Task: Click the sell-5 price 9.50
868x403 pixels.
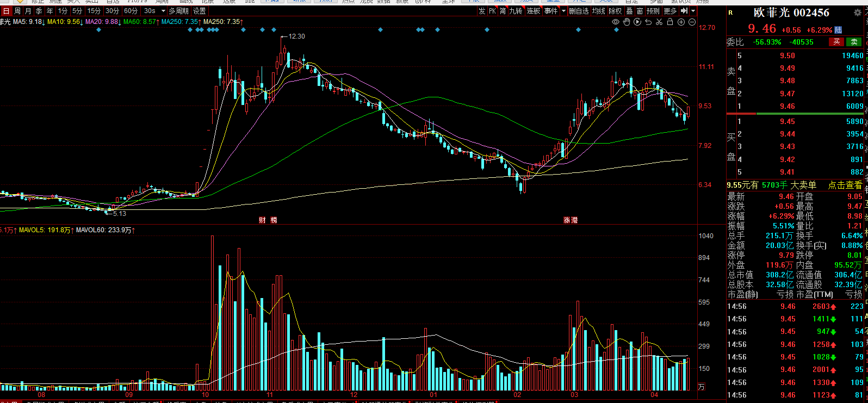Action: coord(788,55)
